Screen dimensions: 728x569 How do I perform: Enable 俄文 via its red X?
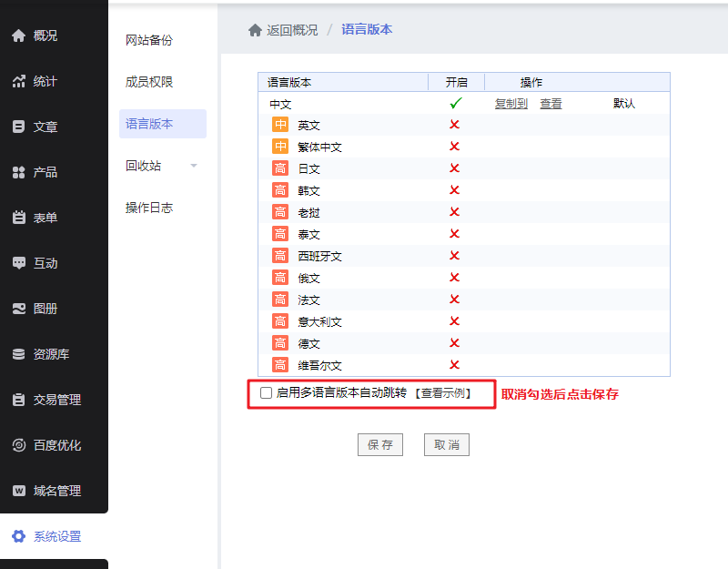(454, 278)
